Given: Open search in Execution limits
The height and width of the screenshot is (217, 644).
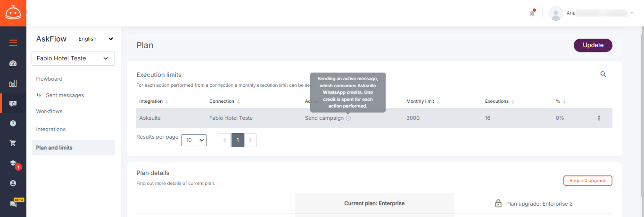Looking at the screenshot, I should click(x=603, y=74).
